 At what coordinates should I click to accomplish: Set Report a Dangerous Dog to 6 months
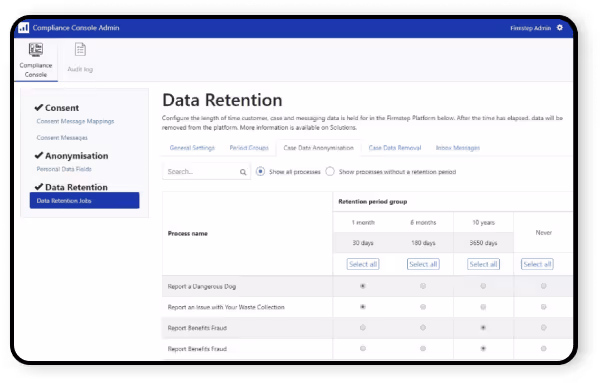click(423, 286)
